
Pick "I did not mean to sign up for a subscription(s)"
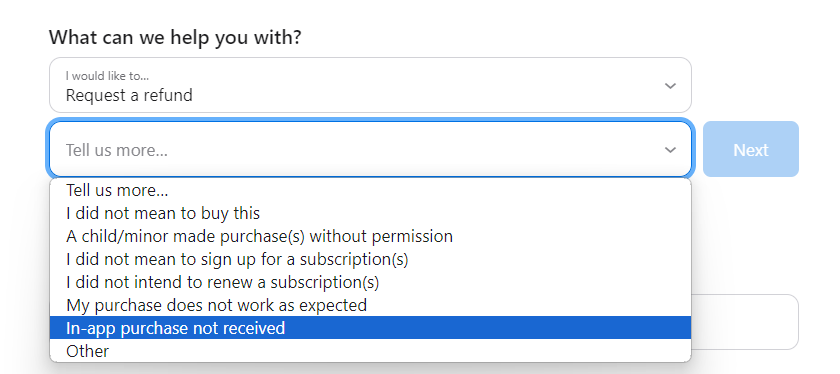point(370,259)
